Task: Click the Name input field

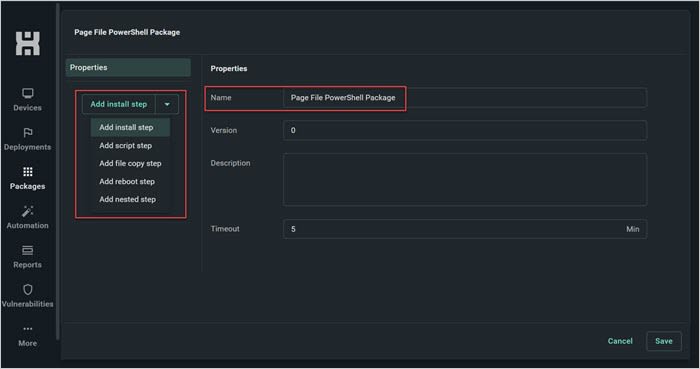Action: [x=464, y=98]
